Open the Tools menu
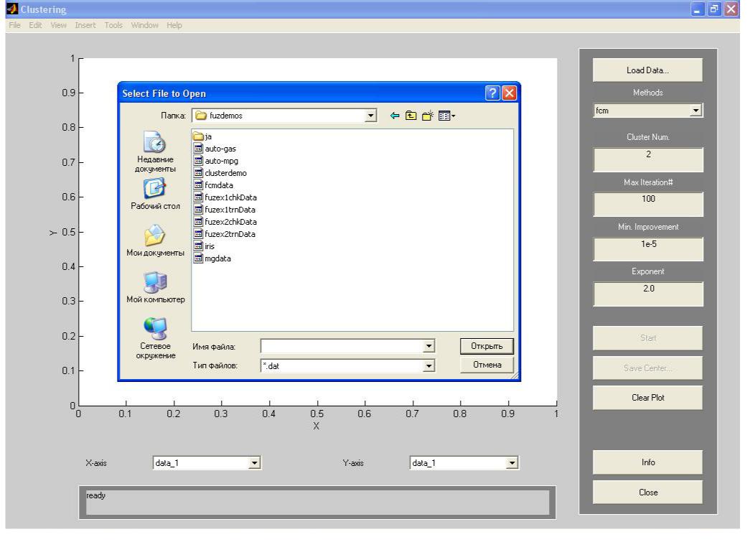The height and width of the screenshot is (560, 755). (x=113, y=25)
